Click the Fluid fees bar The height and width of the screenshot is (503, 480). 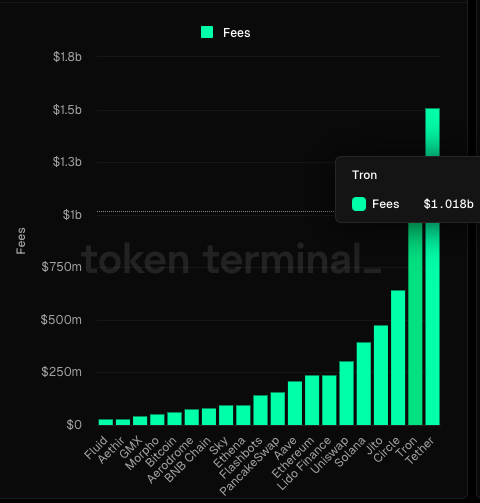click(x=106, y=422)
